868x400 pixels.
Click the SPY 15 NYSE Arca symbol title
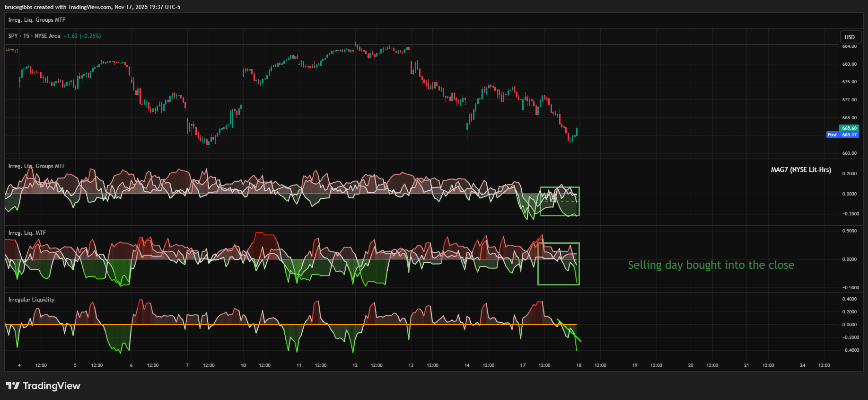34,36
